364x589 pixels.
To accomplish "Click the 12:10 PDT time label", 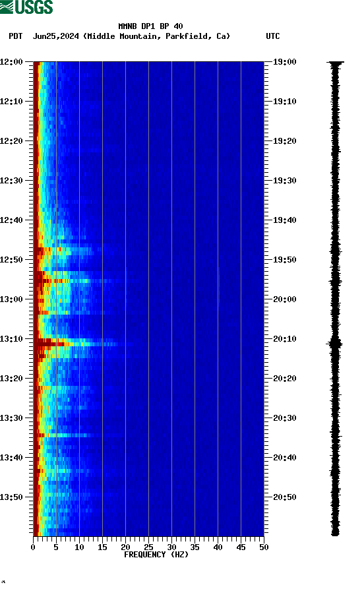I will (11, 102).
